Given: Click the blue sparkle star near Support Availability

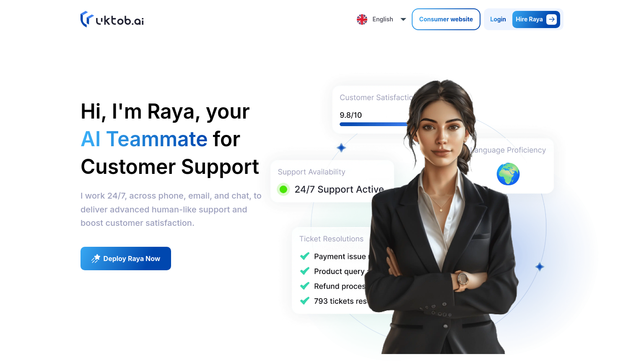Looking at the screenshot, I should click(x=341, y=147).
